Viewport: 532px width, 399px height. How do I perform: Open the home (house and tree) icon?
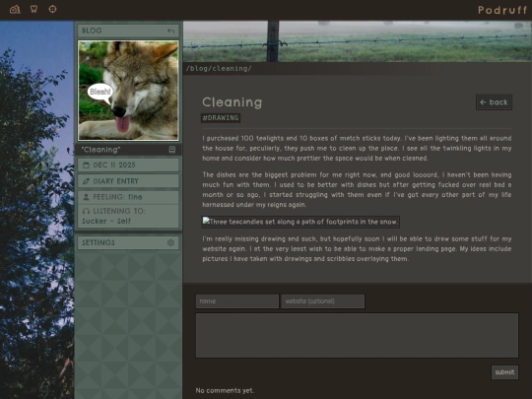15,9
